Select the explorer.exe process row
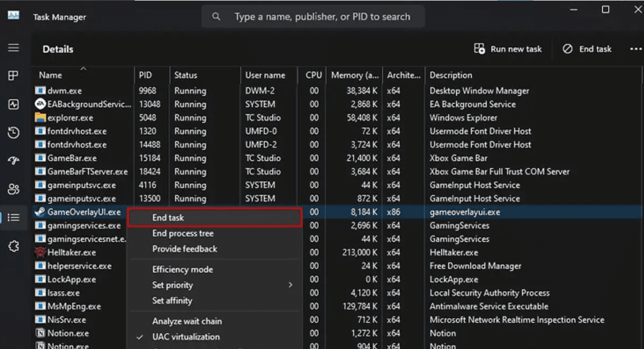This screenshot has height=349, width=644. (70, 118)
